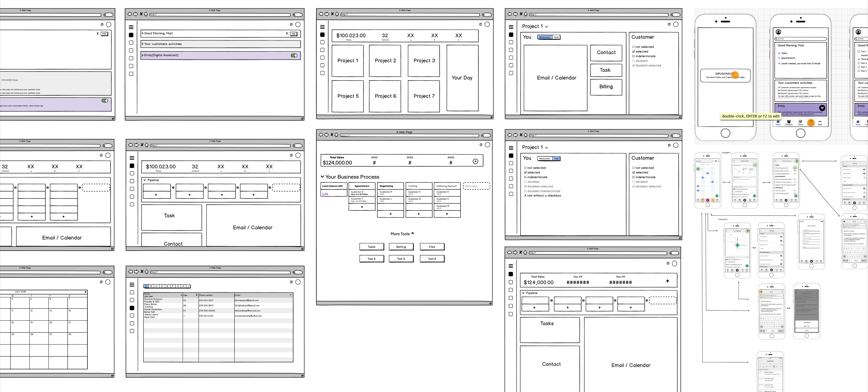Image resolution: width=868 pixels, height=392 pixels.
Task: Expand the 'Good Morning, Matt' section
Action: (142, 33)
